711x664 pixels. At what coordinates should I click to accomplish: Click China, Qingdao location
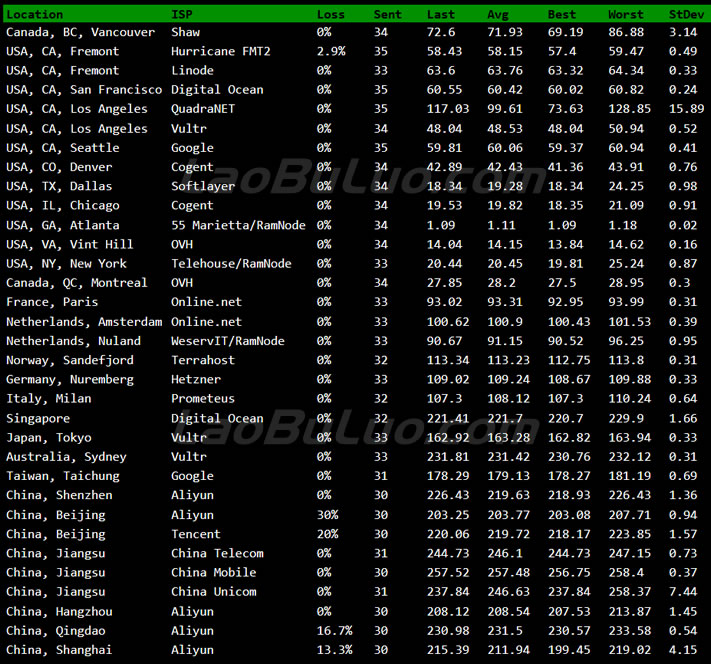(x=56, y=631)
